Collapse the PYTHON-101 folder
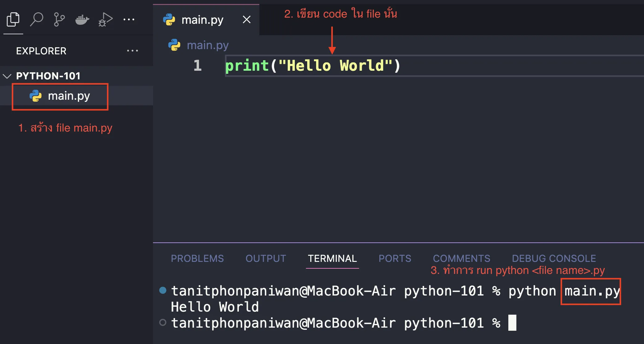The width and height of the screenshot is (644, 344). click(7, 76)
